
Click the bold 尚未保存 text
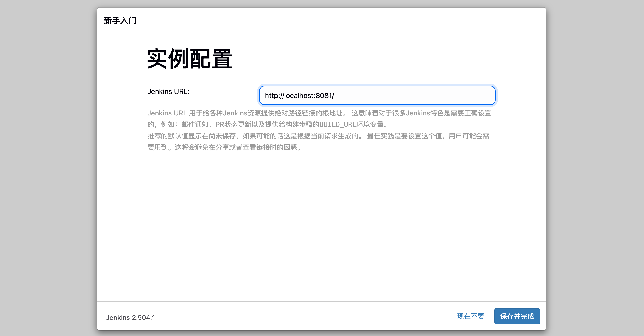point(222,136)
